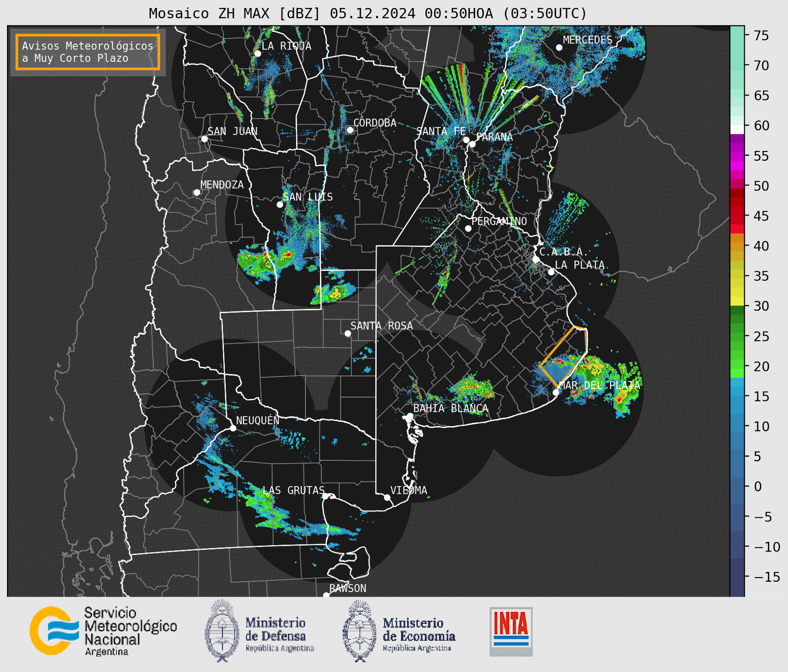Click the 30 dBZ yellow color band
788x672 pixels.
(737, 301)
